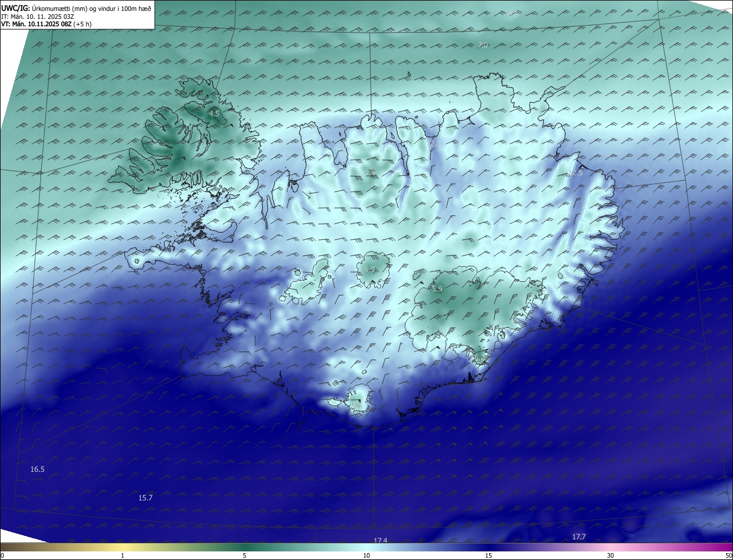Click the 4.5 value over the Westfjords

click(214, 114)
